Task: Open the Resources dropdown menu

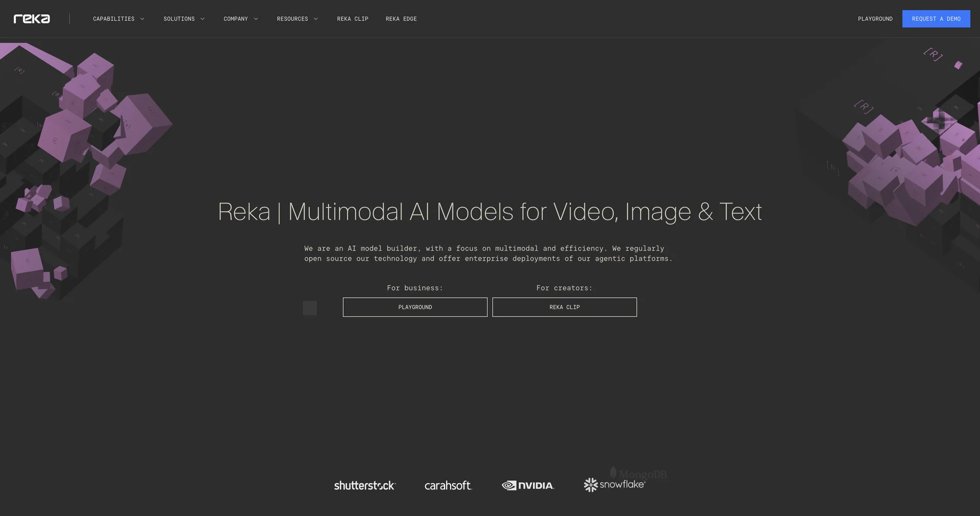Action: (297, 19)
